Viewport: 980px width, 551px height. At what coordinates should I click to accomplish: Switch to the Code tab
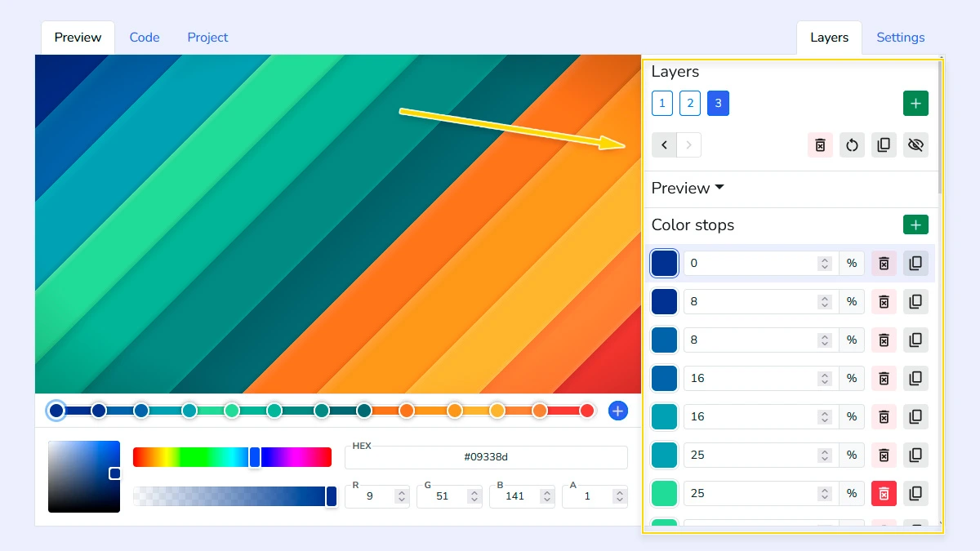(145, 37)
